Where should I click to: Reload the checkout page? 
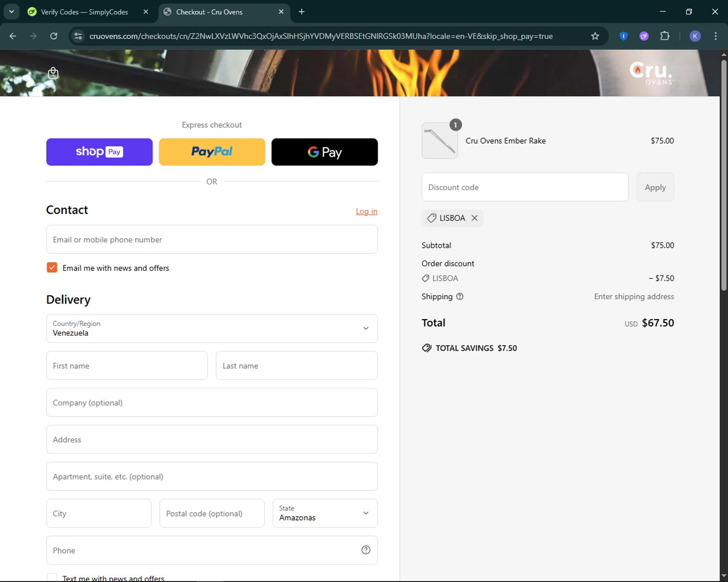tap(54, 36)
